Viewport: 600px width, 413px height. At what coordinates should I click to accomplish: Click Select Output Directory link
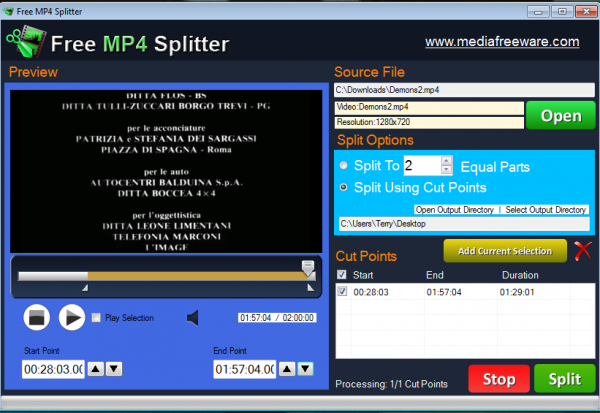point(545,210)
